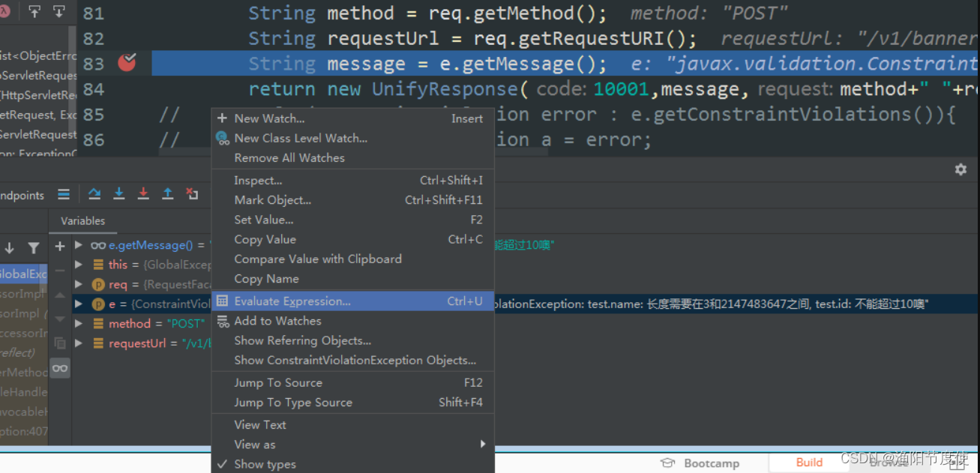Expand the this GlobalException variable
980x473 pixels.
tap(78, 264)
